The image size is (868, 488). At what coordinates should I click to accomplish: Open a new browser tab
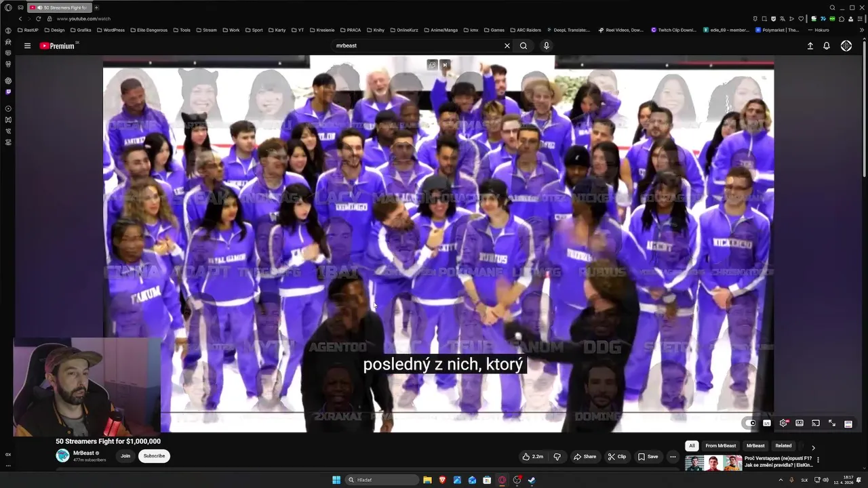[96, 7]
